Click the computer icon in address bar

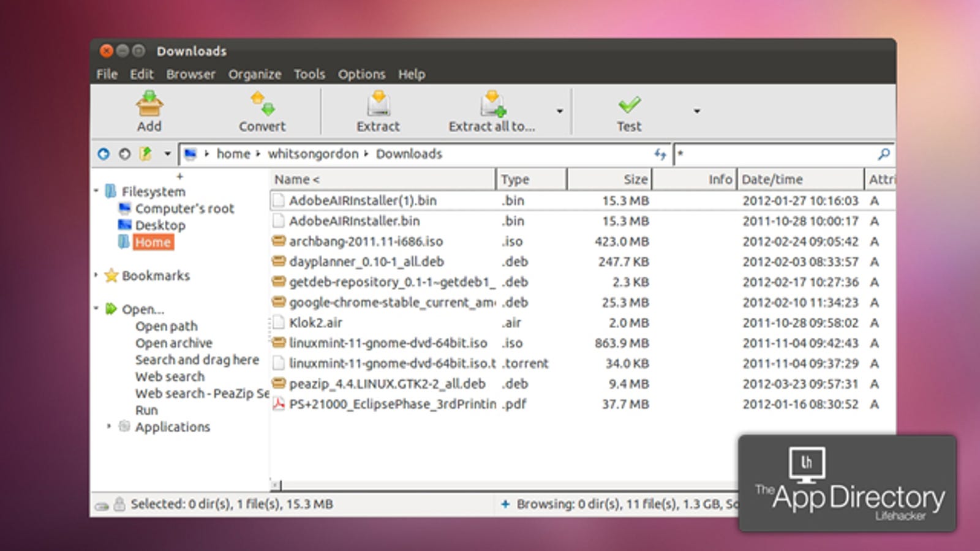pyautogui.click(x=190, y=154)
